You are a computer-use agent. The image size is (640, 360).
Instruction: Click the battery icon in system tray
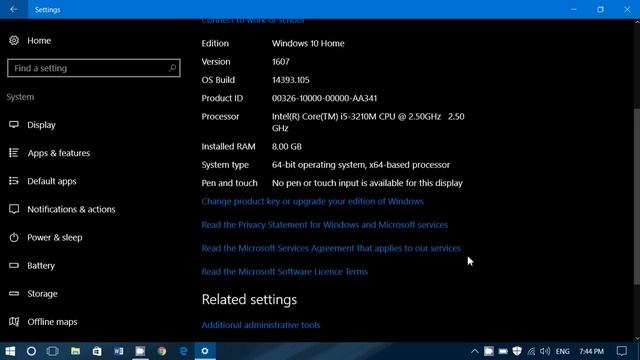point(503,351)
